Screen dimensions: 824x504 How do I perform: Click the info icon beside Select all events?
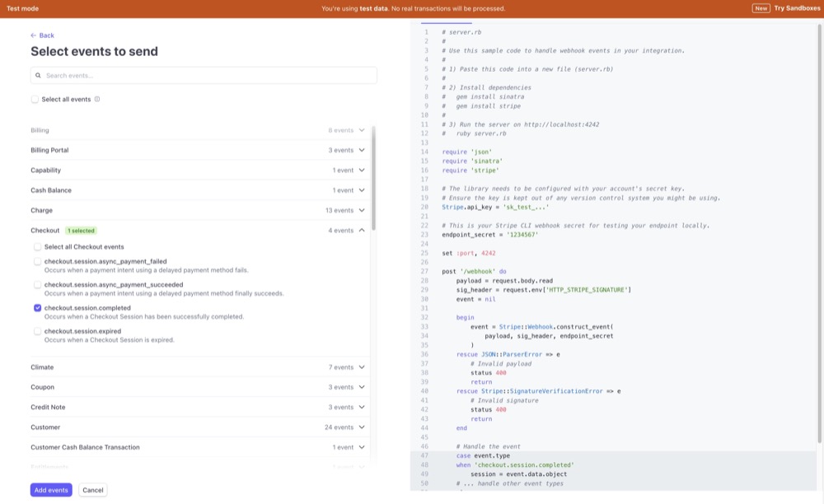tap(97, 99)
